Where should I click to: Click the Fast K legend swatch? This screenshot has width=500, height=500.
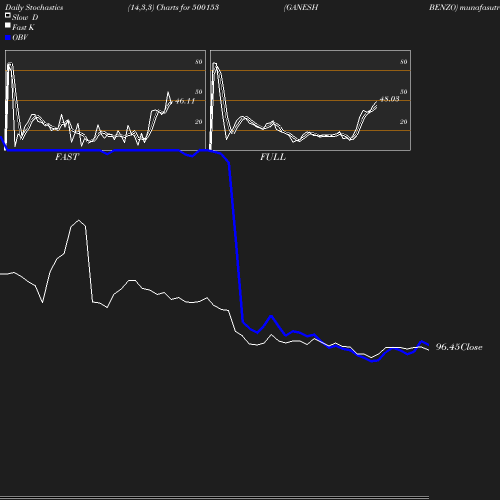point(8,25)
